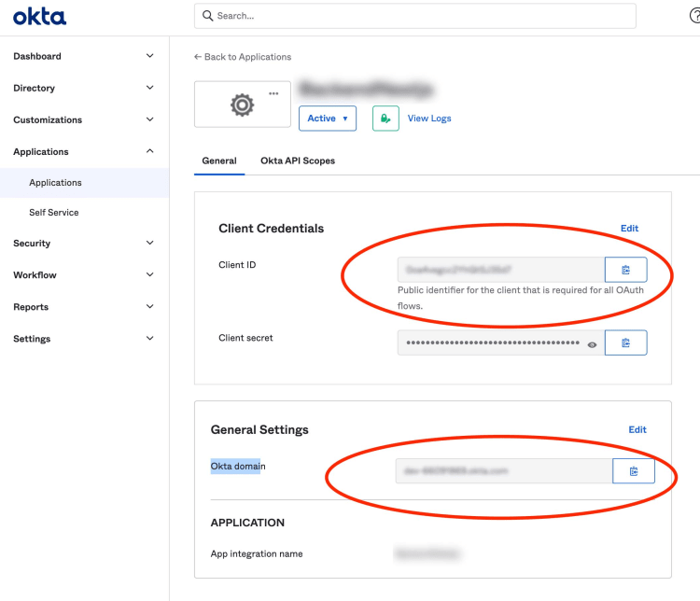Click the 'Client secret' label
The image size is (700, 601).
(245, 338)
